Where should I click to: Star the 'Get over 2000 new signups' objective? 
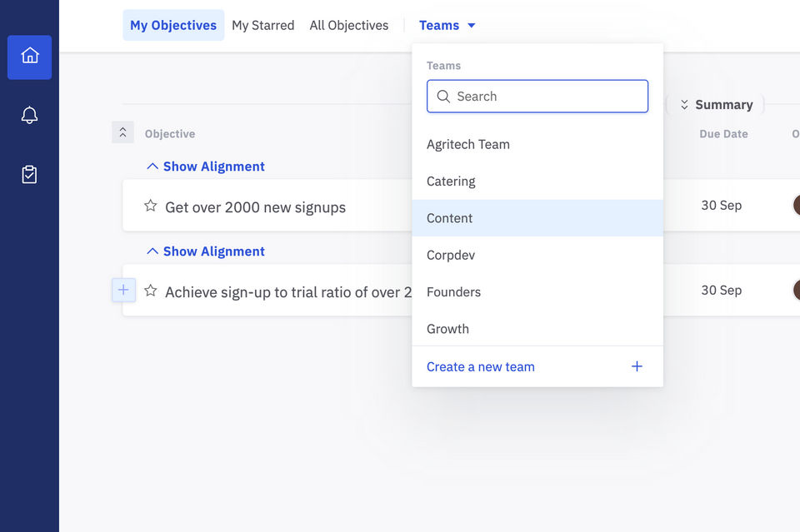[151, 206]
